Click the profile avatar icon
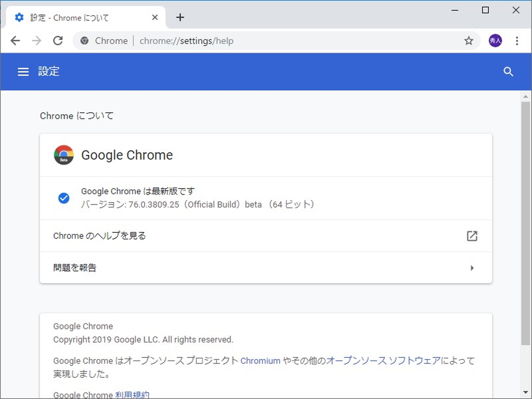 coord(495,41)
